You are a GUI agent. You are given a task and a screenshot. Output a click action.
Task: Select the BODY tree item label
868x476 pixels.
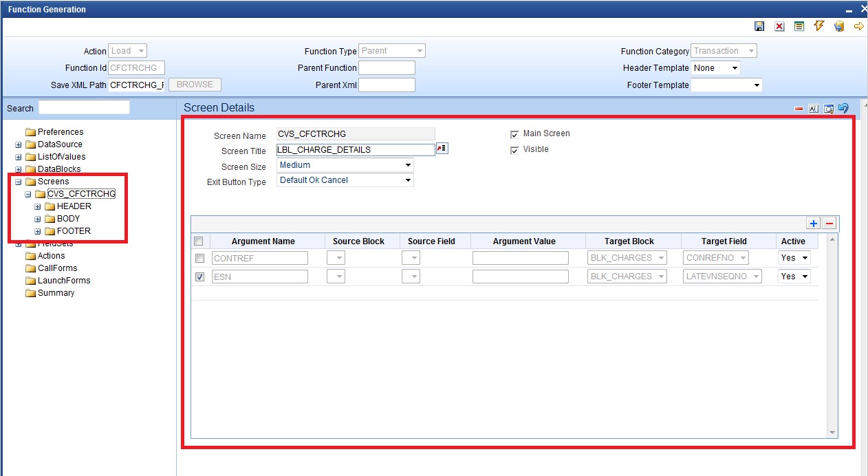[68, 219]
